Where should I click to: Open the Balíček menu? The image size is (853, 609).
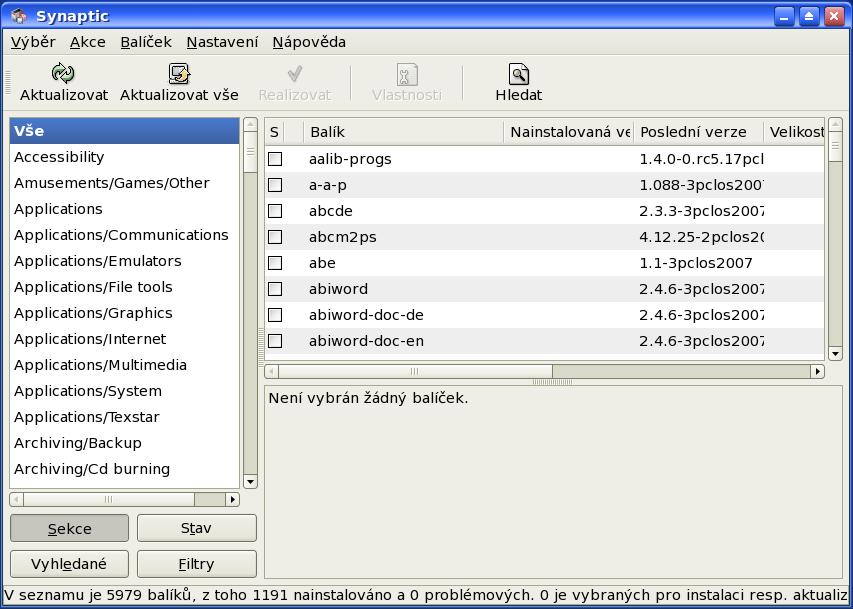coord(146,42)
